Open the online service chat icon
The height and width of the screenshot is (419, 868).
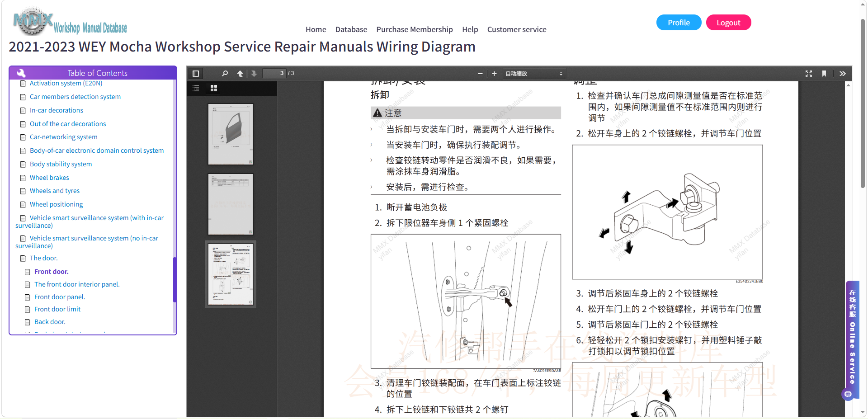point(848,394)
